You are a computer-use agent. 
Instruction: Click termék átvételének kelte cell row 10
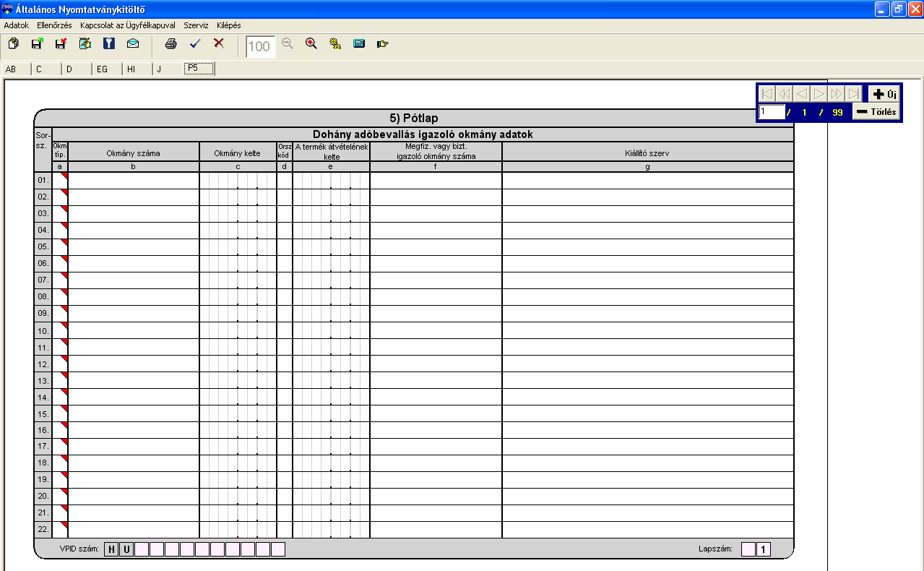pos(331,330)
